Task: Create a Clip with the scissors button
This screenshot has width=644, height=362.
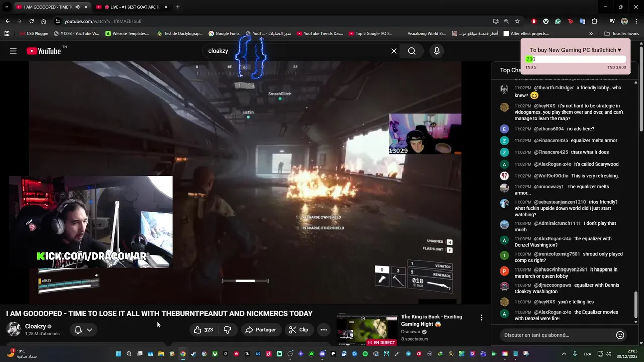Action: (x=298, y=330)
